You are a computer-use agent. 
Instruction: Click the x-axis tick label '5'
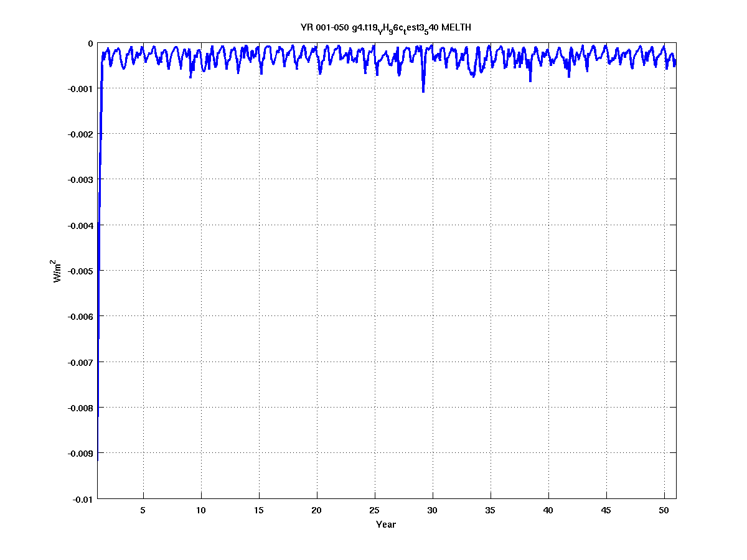(x=143, y=510)
